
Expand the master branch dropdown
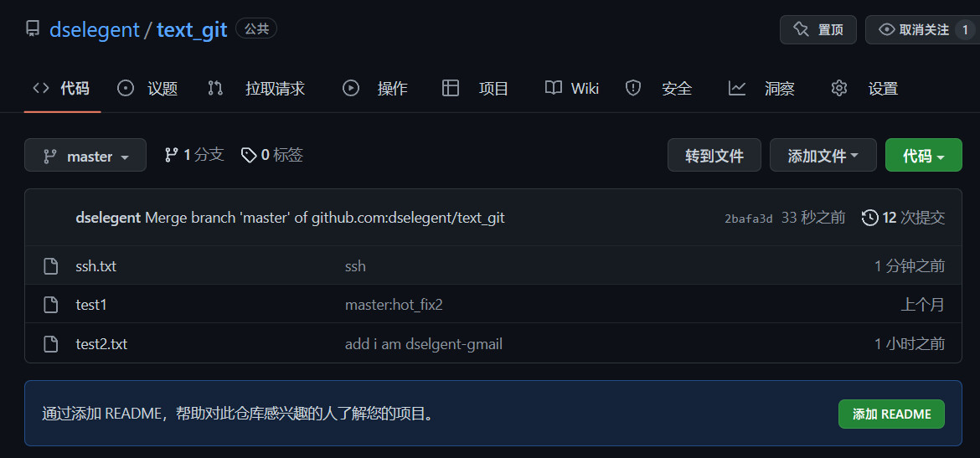85,155
